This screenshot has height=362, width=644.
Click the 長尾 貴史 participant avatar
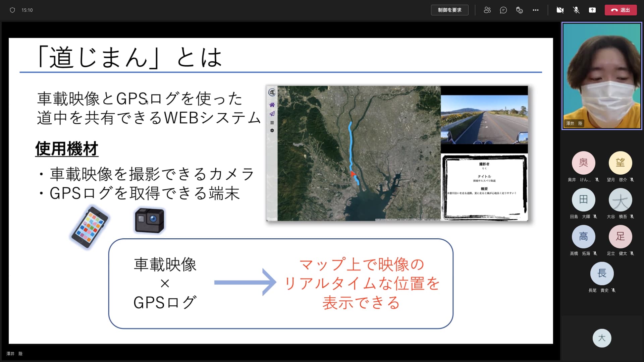pos(602,274)
